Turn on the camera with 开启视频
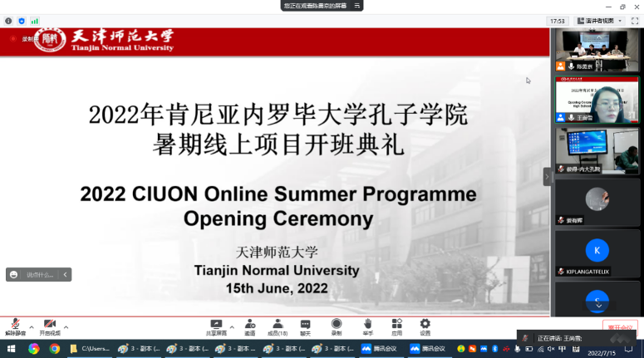644x358 pixels. [50, 324]
